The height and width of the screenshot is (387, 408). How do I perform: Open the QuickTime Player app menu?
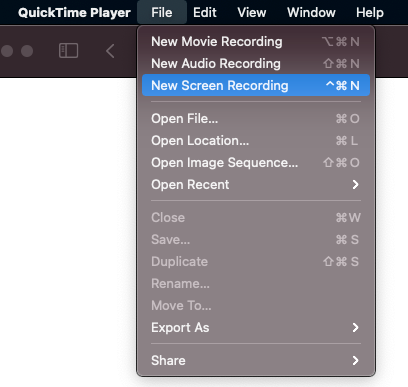(74, 13)
